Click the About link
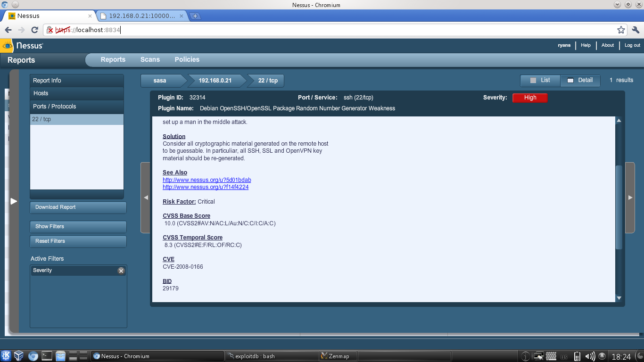 click(608, 45)
